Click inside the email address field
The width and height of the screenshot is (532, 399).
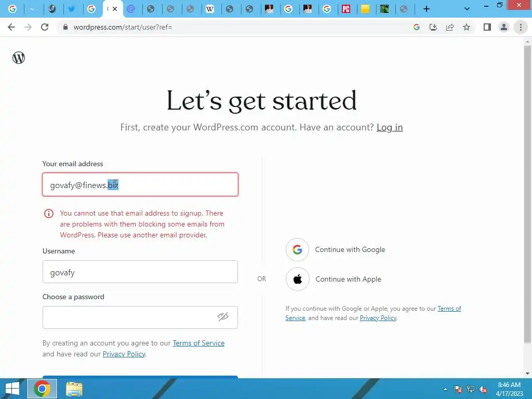140,184
